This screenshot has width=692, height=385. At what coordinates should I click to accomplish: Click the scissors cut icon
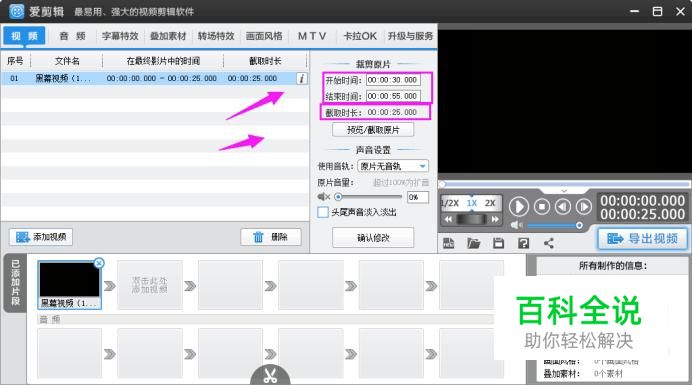pos(270,375)
